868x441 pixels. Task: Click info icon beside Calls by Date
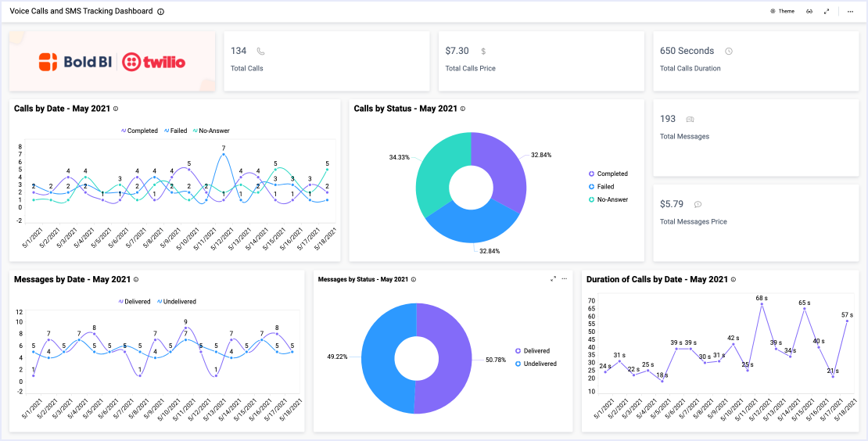coord(116,109)
